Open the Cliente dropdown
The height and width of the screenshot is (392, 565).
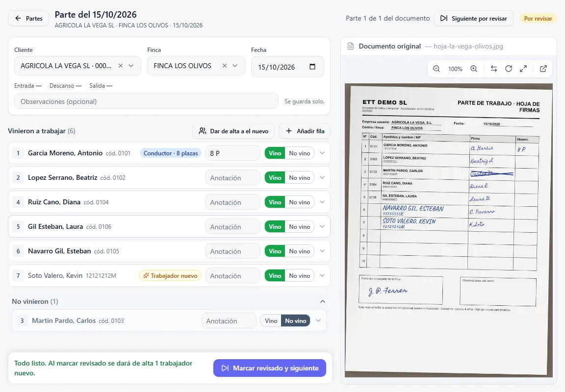tap(131, 66)
